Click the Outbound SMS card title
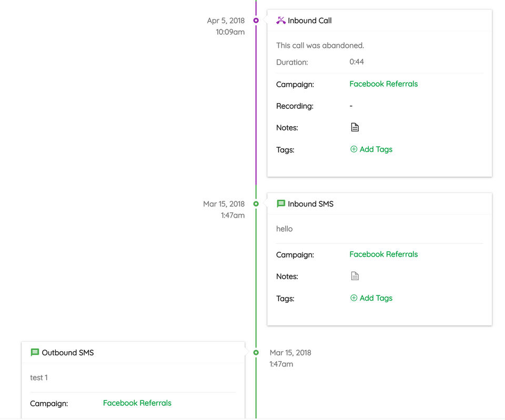This screenshot has height=420, width=505. [68, 353]
